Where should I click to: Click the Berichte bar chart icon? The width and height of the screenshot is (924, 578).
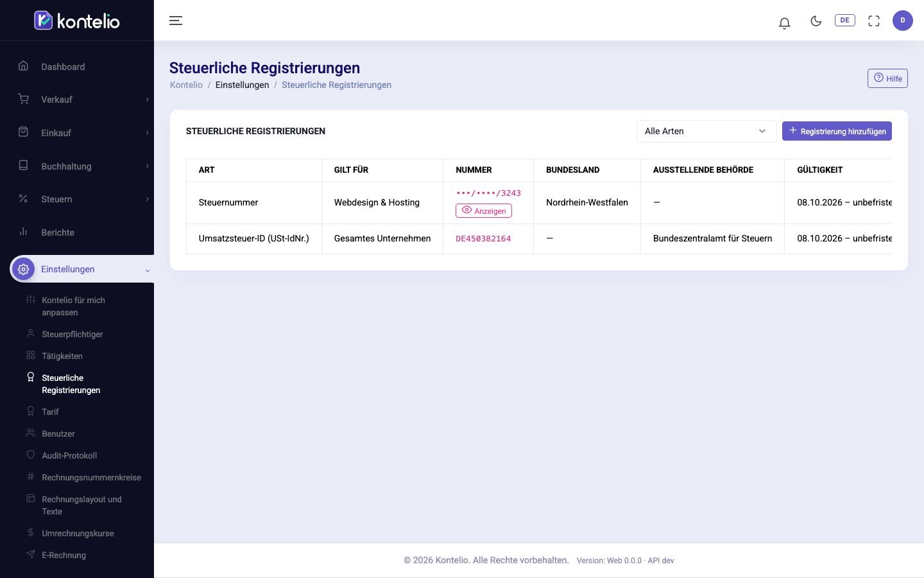tap(23, 231)
